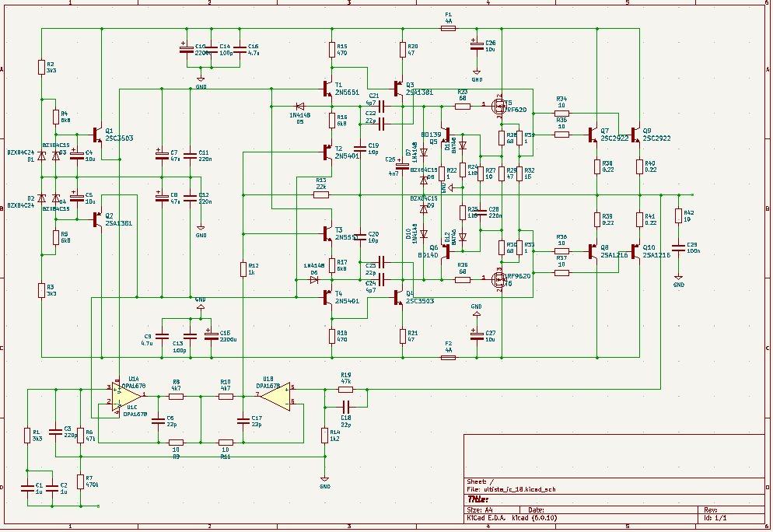Image resolution: width=773 pixels, height=532 pixels.
Task: Select resistor R12 1k
Action: (x=243, y=269)
